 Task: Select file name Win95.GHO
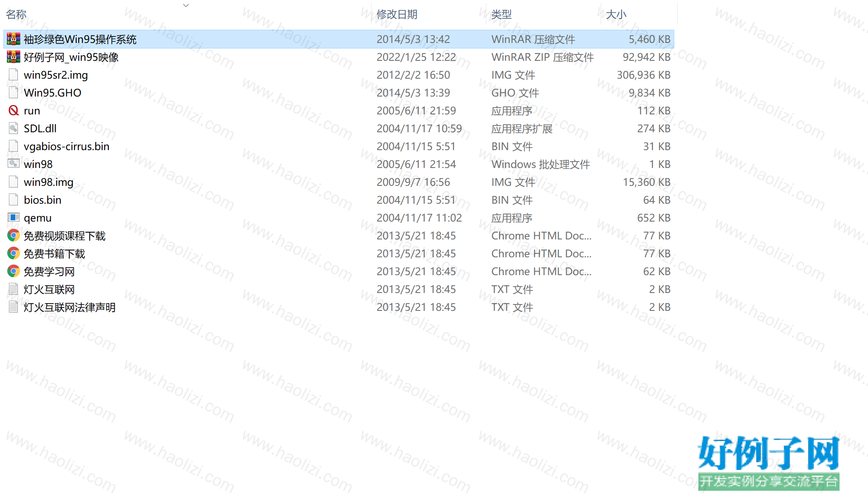[52, 93]
